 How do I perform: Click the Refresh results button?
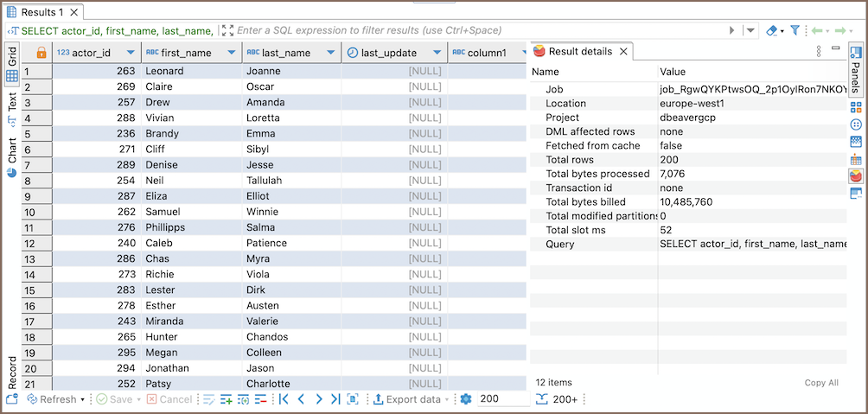[x=52, y=399]
